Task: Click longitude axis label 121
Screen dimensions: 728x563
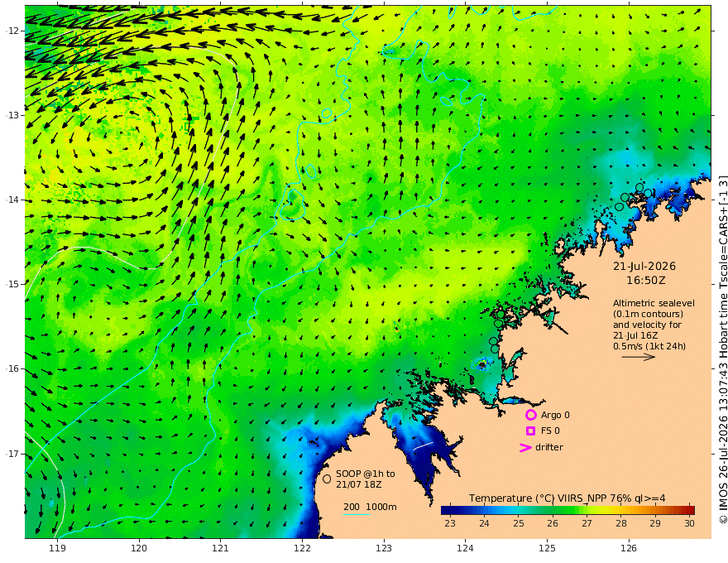Action: pyautogui.click(x=221, y=549)
